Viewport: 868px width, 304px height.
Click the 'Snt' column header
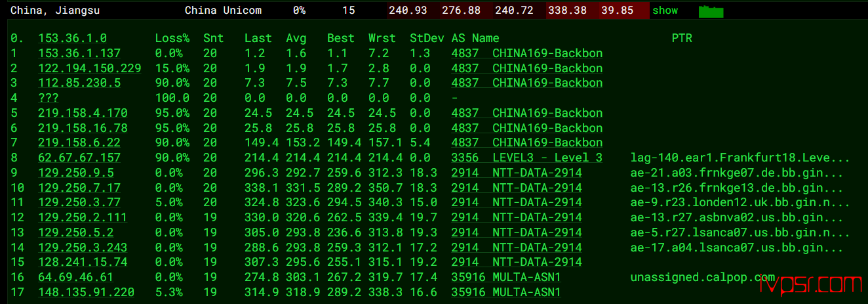point(214,38)
